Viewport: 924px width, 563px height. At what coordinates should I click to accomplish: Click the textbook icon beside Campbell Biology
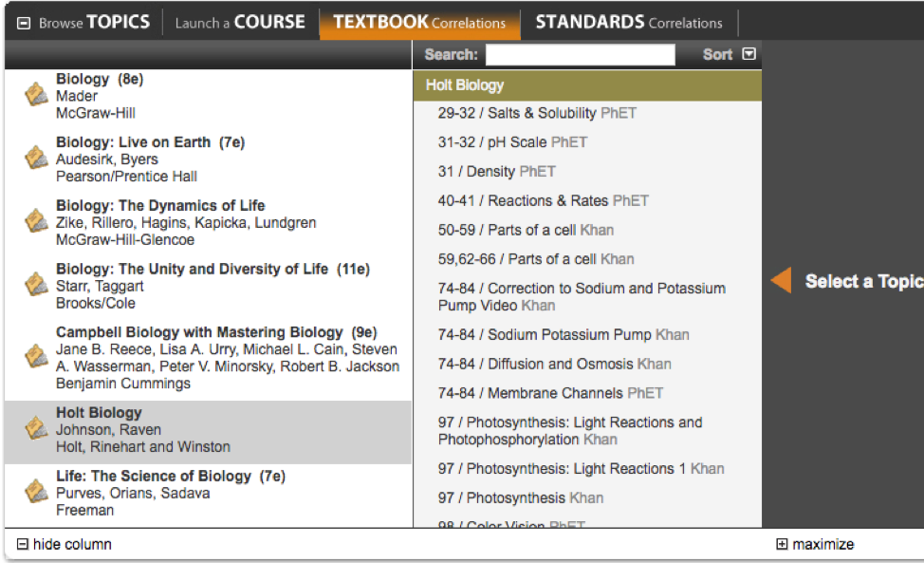tap(36, 357)
